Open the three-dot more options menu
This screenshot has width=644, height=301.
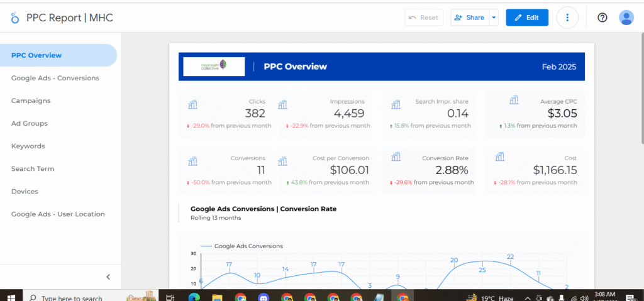click(567, 18)
